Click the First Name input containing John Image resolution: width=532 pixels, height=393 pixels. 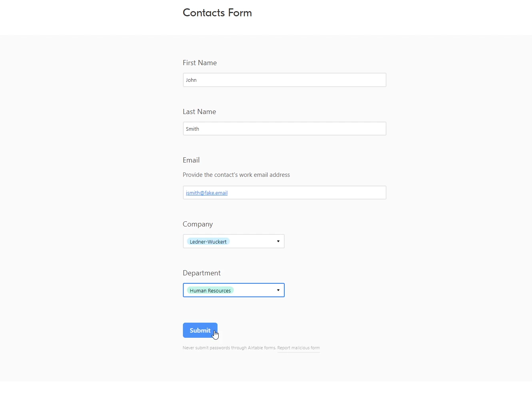click(284, 80)
